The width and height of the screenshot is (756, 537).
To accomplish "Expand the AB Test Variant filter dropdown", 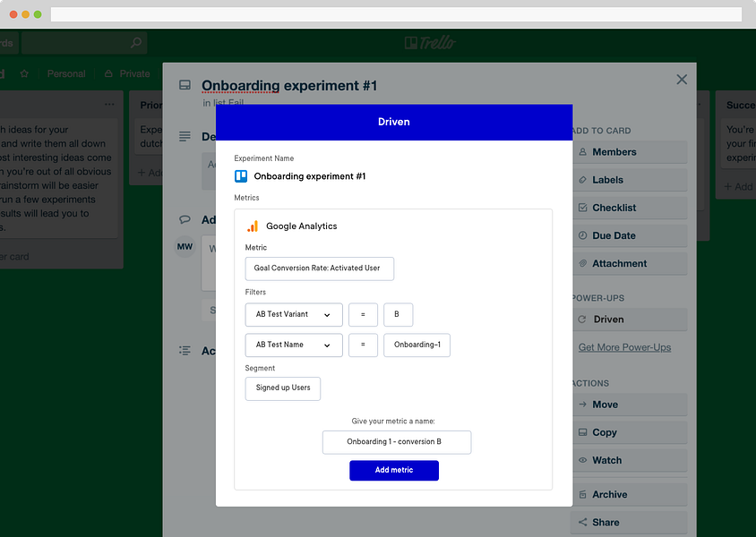I will click(x=294, y=314).
